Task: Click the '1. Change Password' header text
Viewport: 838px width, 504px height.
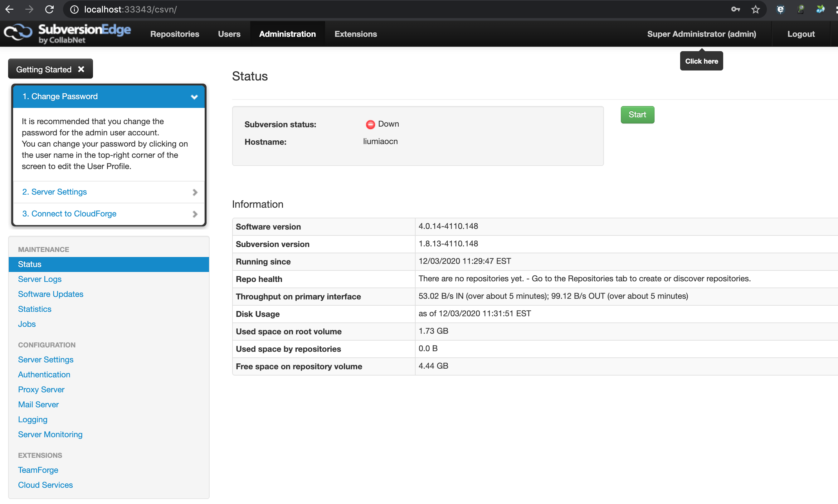Action: pyautogui.click(x=60, y=96)
